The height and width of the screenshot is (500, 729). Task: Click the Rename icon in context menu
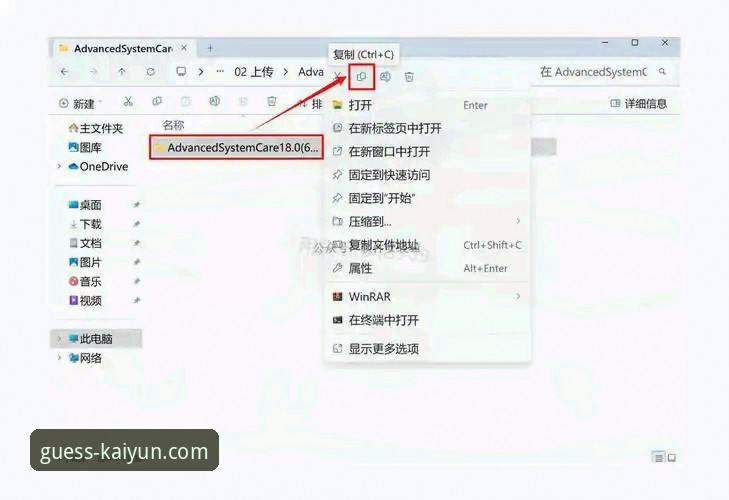(385, 77)
